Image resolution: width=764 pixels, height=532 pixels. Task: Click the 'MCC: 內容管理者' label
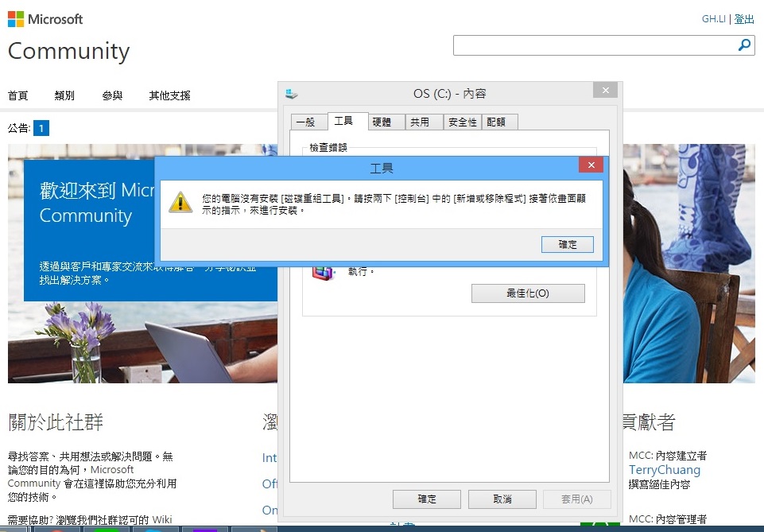(668, 518)
